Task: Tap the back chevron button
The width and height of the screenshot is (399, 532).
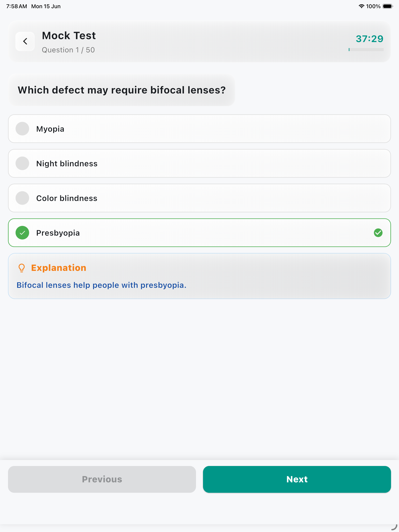Action: 25,41
